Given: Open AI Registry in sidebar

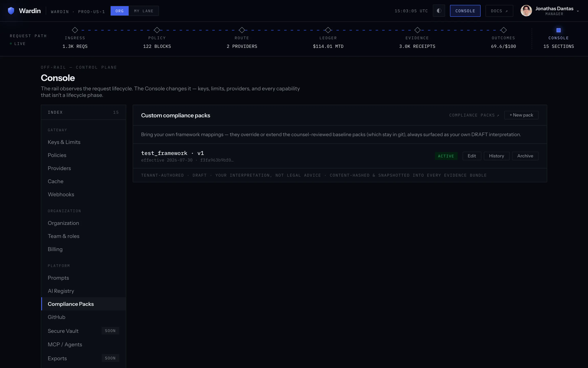Looking at the screenshot, I should click(x=84, y=291).
